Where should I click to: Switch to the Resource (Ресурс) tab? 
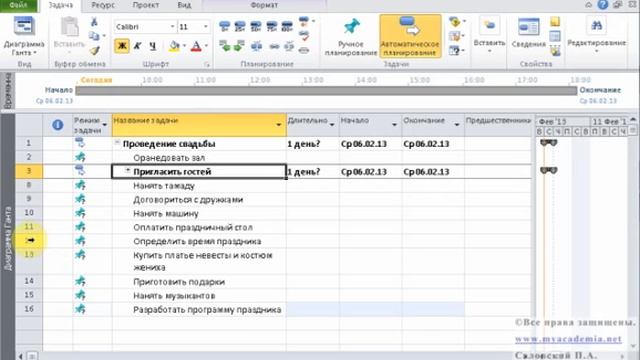click(103, 5)
